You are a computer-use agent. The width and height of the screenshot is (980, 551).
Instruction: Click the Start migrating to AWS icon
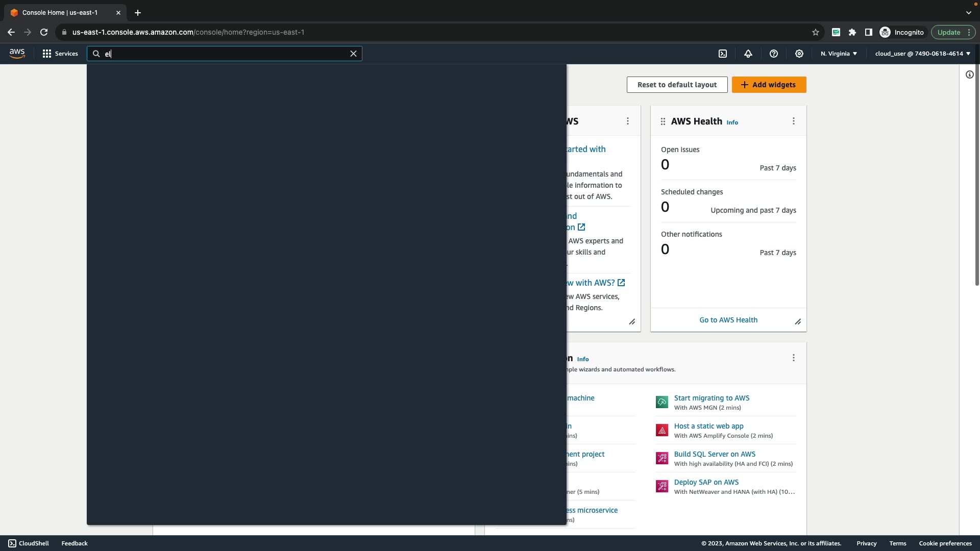click(x=662, y=402)
